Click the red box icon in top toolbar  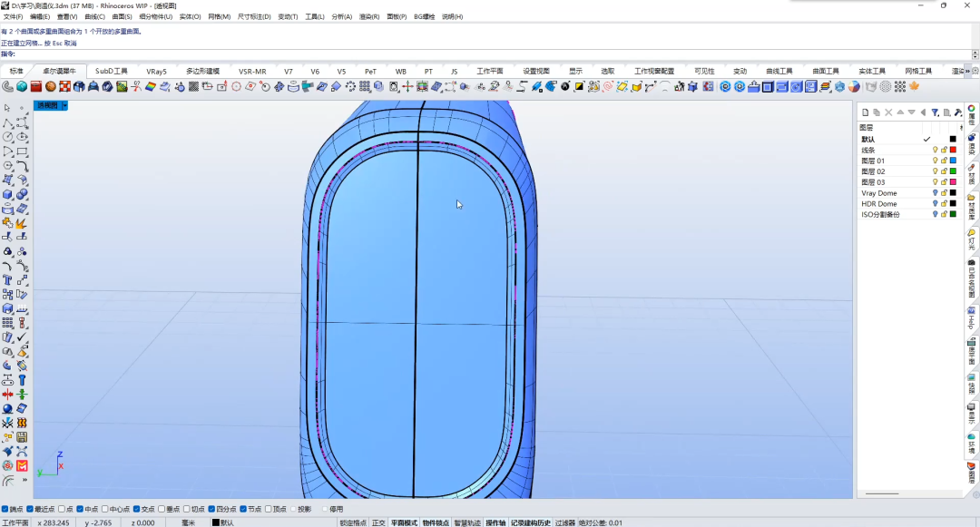tap(36, 87)
